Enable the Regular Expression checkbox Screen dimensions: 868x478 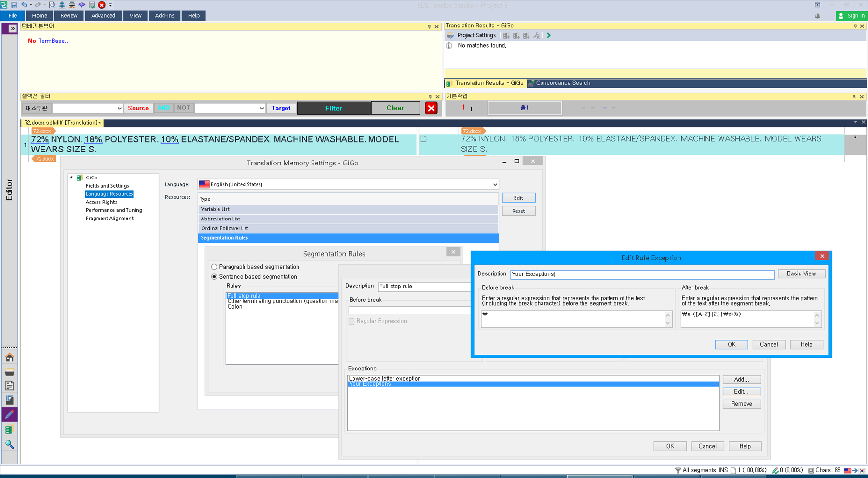[x=352, y=321]
